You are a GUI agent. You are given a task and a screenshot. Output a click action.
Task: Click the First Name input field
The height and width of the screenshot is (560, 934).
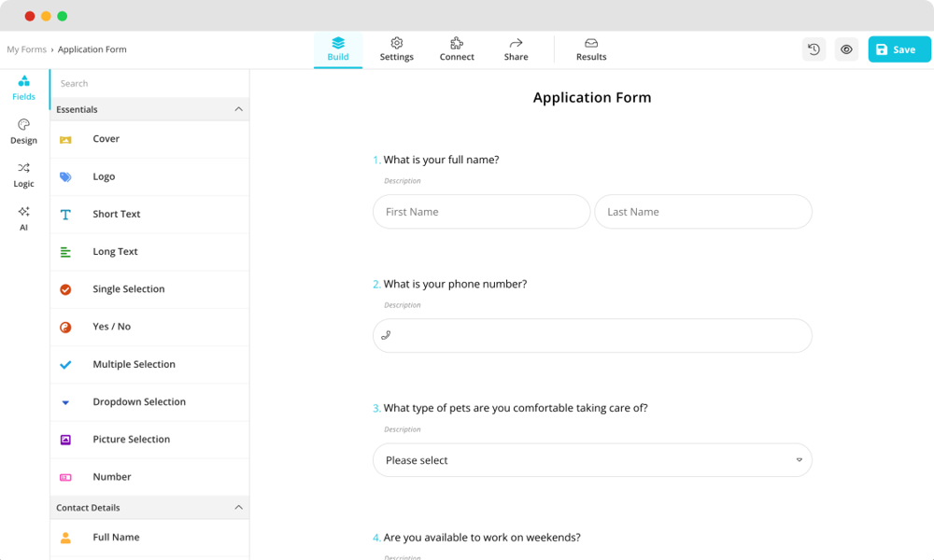481,212
